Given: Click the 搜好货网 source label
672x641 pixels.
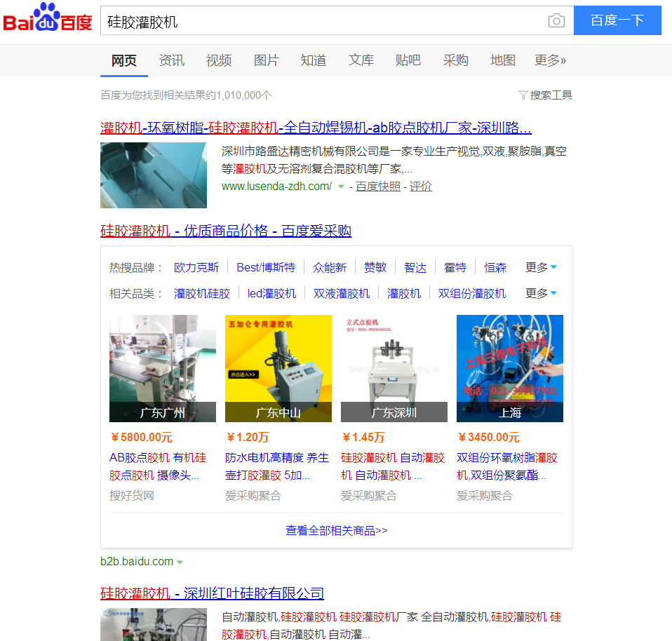Looking at the screenshot, I should 132,496.
